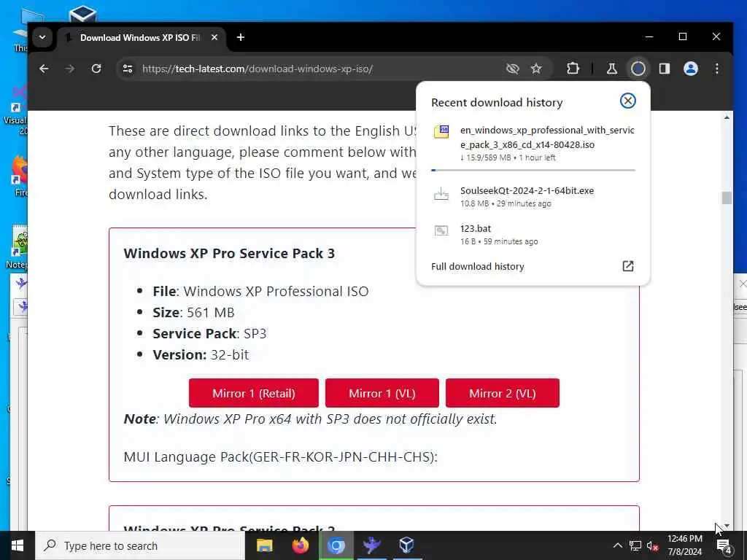Show hidden system tray icons
Image resolution: width=747 pixels, height=560 pixels.
click(x=617, y=545)
